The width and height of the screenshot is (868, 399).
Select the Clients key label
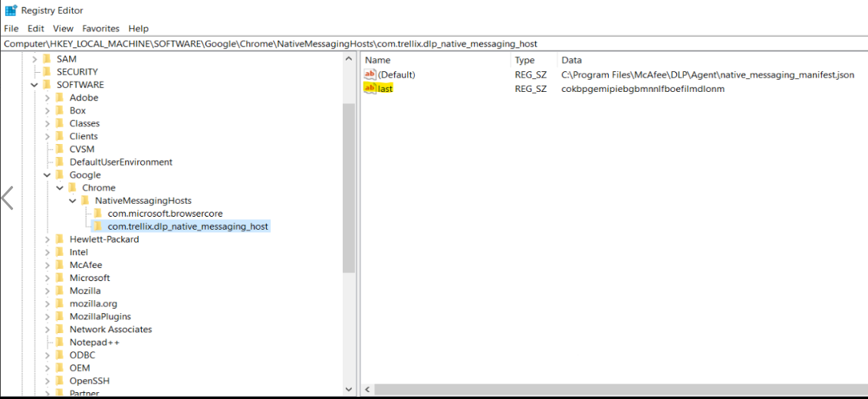84,136
